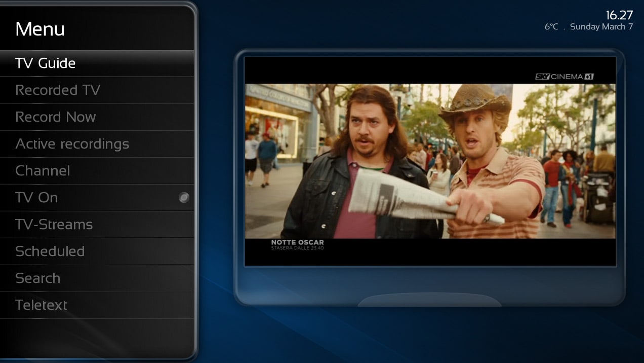Viewport: 644px width, 363px height.
Task: Open the Scheduled recordings entry
Action: pyautogui.click(x=50, y=251)
